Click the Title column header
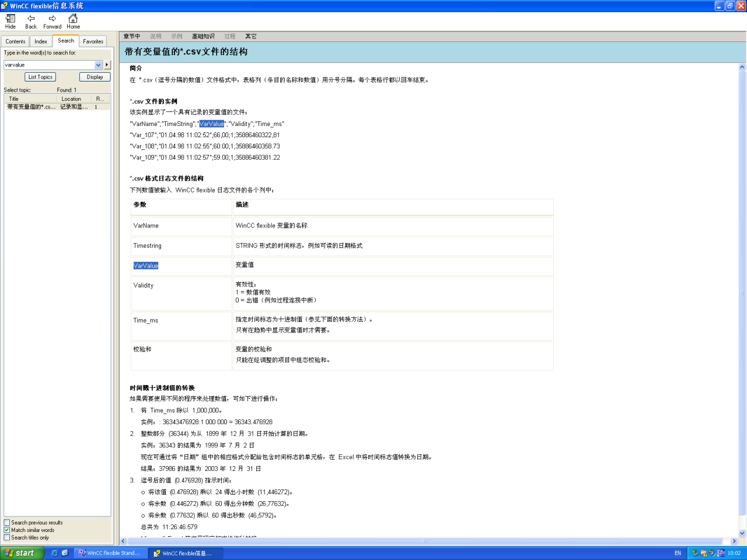The width and height of the screenshot is (747, 560). [32, 99]
